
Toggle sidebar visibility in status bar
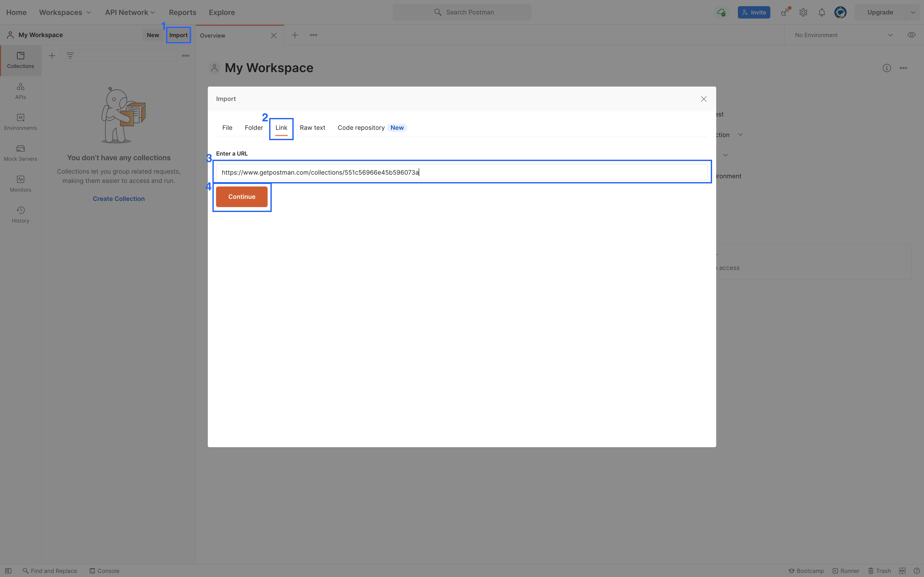point(8,571)
